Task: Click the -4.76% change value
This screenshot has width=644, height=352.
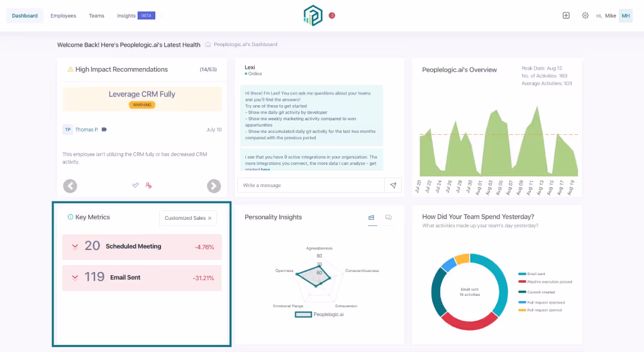Action: coord(204,247)
